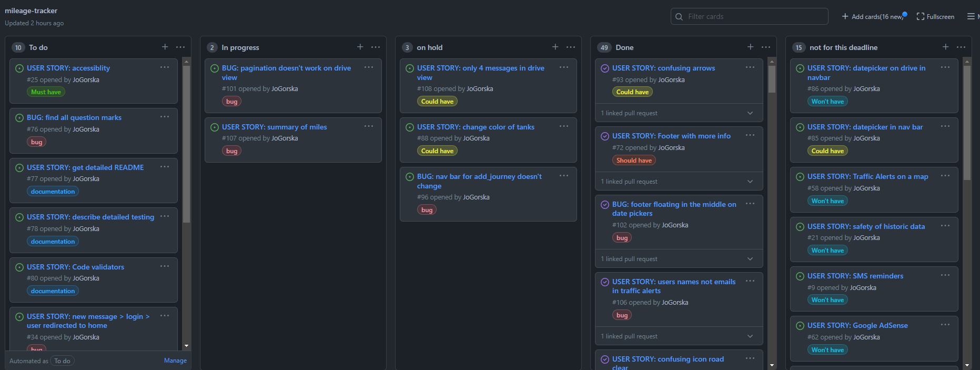Open USER STORY: safety of historic data
The width and height of the screenshot is (980, 370).
[866, 226]
